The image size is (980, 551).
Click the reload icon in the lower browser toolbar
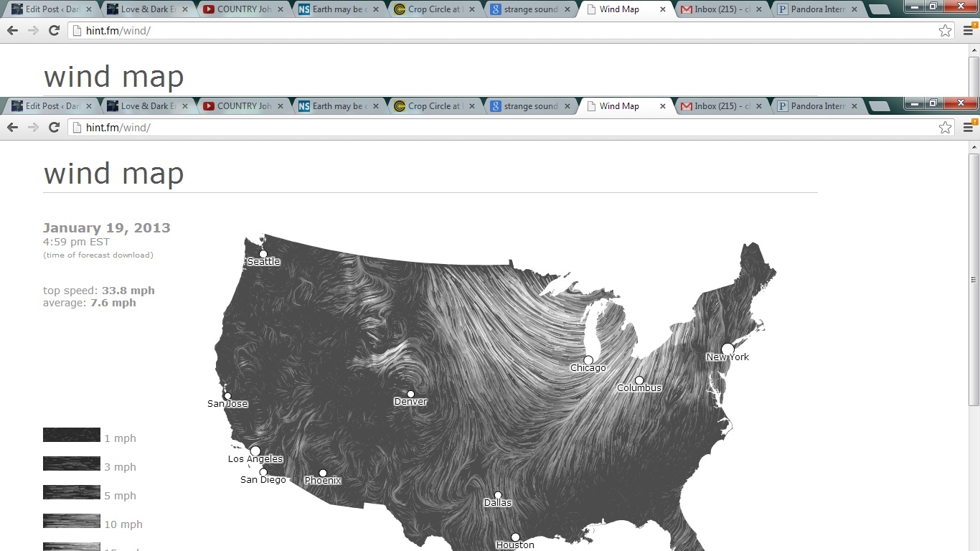[54, 128]
